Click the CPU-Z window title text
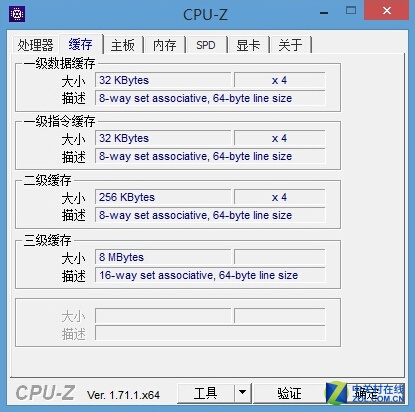Viewport: 415px width, 412px height. point(205,15)
